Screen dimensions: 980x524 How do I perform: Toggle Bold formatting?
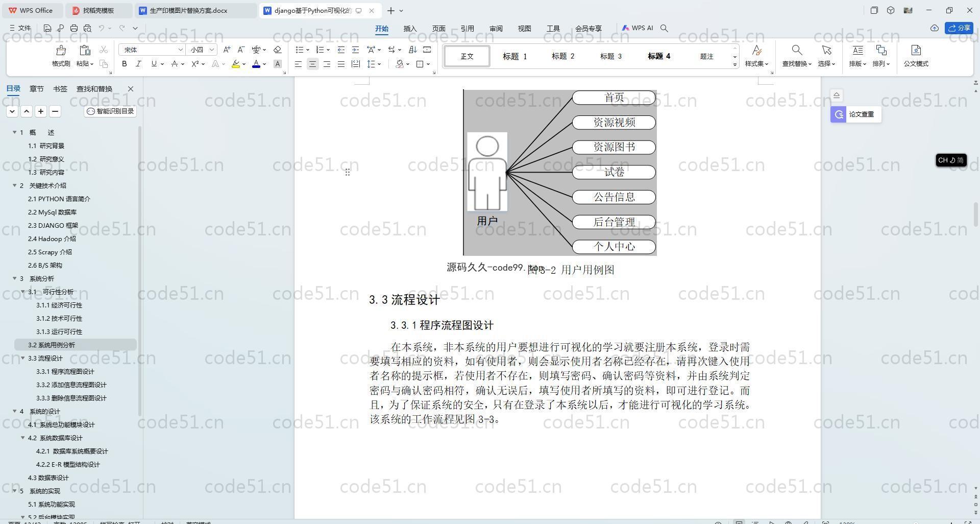(124, 64)
